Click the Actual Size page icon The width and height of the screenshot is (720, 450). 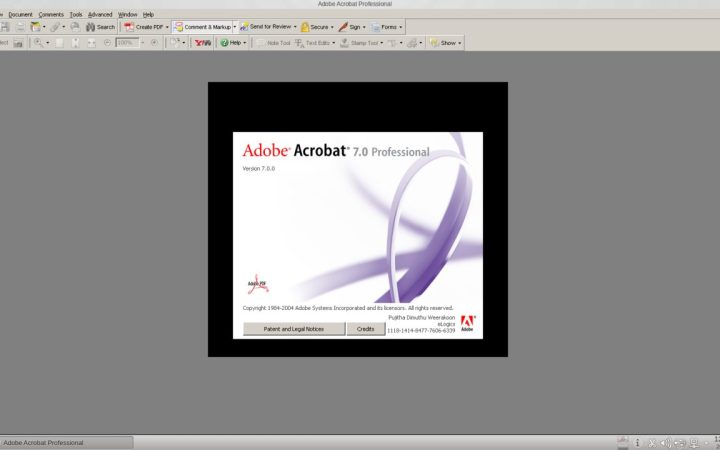coord(59,43)
